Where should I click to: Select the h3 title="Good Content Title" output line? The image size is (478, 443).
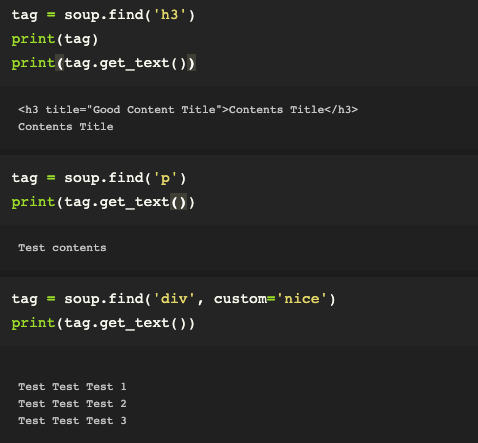(x=188, y=110)
